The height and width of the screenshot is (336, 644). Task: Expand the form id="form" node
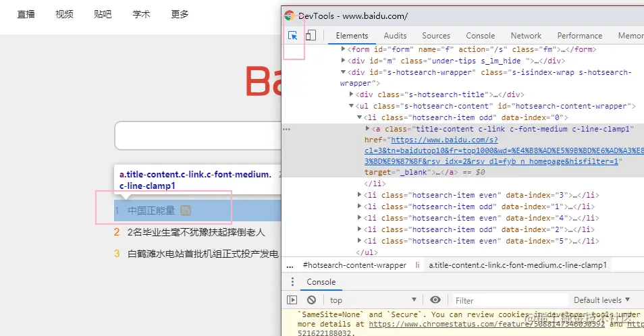tap(344, 49)
